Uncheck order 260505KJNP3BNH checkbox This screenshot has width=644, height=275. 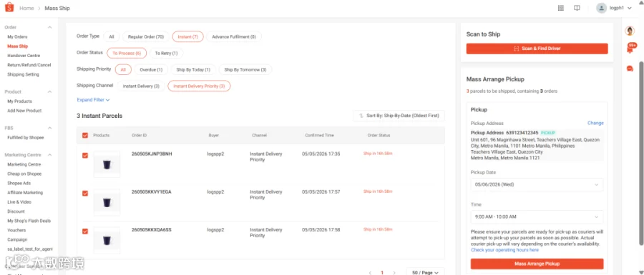pyautogui.click(x=85, y=155)
